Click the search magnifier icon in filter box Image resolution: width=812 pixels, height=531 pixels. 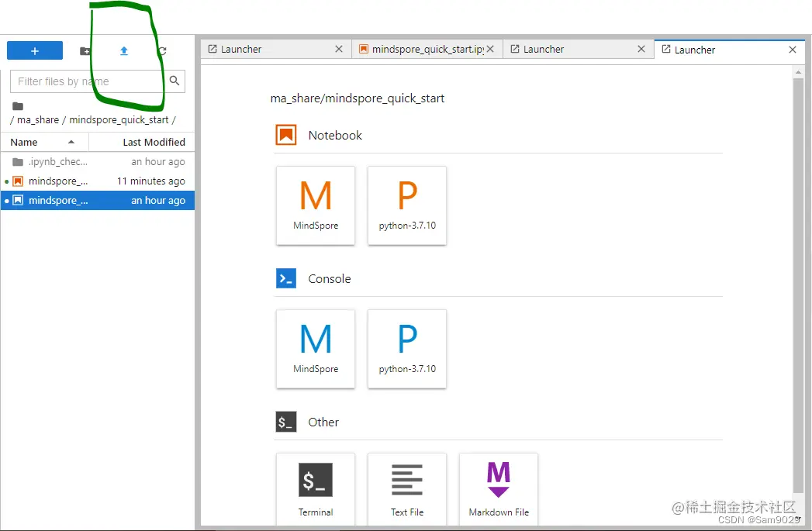tap(174, 81)
